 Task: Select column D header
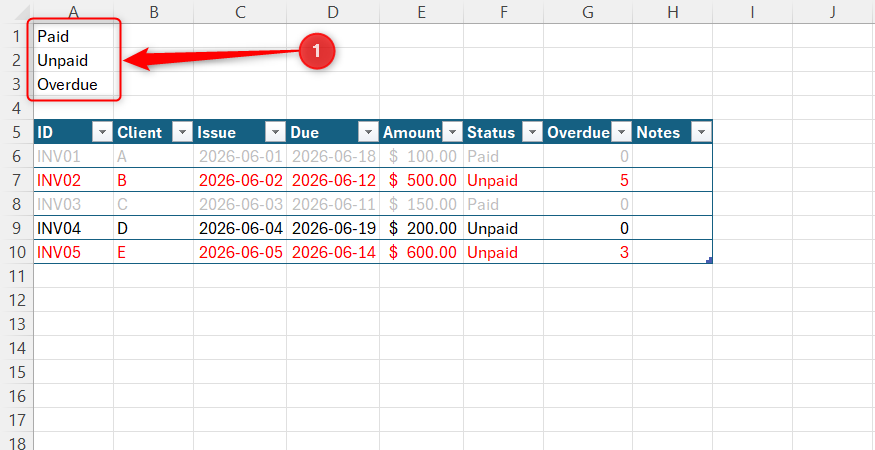[x=333, y=11]
